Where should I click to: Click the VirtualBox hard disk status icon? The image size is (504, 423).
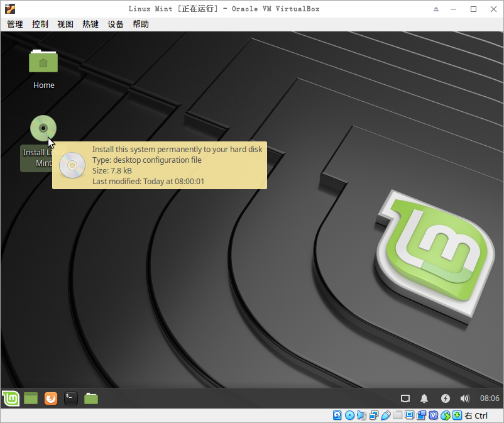click(x=337, y=415)
